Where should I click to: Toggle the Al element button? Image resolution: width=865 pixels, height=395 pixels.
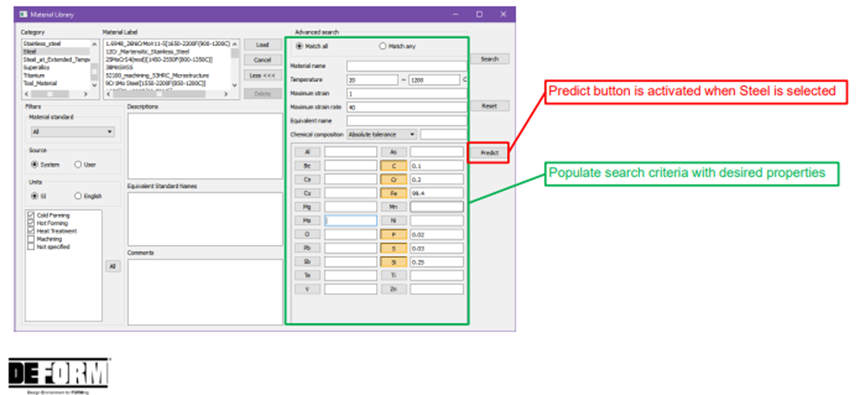[307, 152]
